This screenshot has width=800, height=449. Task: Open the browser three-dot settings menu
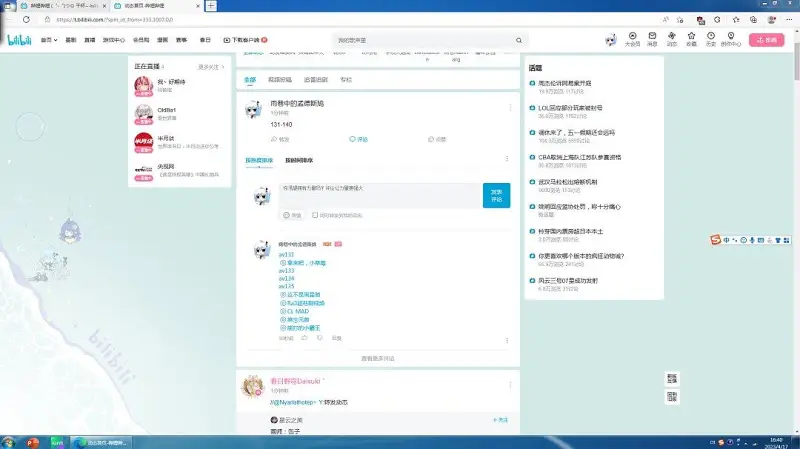[789, 19]
